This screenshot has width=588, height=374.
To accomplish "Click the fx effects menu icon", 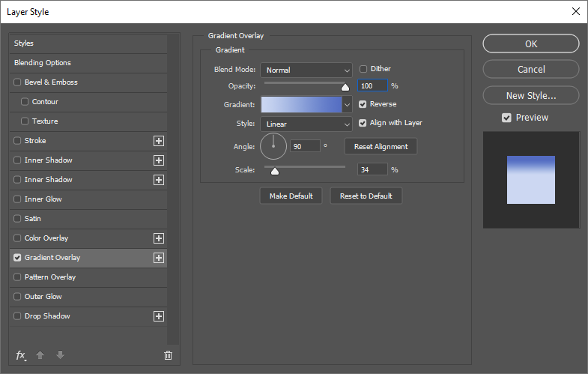I will (x=21, y=355).
